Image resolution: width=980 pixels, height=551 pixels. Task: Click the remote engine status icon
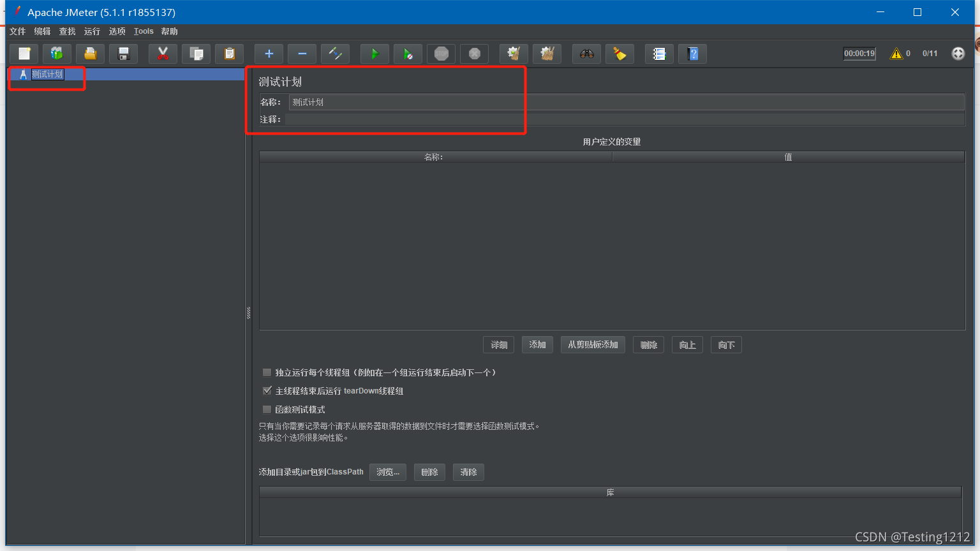[x=958, y=54]
